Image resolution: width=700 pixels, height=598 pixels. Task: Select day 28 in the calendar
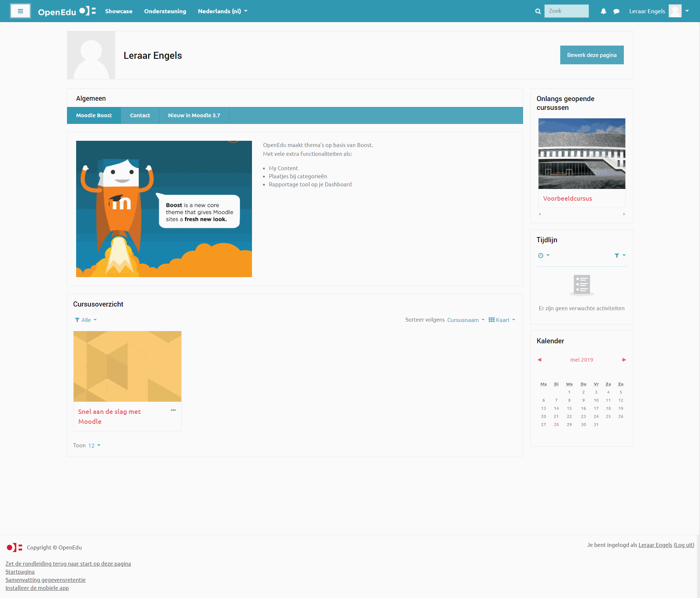556,425
